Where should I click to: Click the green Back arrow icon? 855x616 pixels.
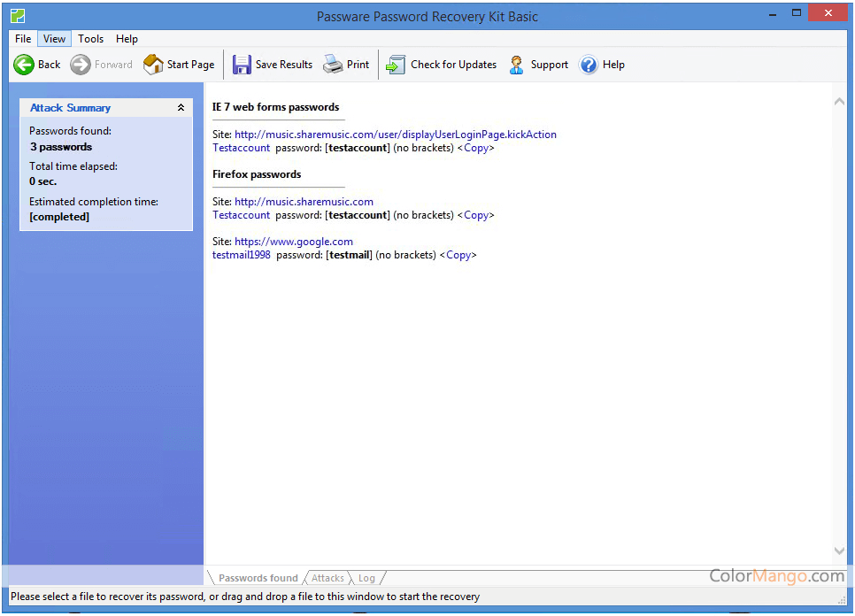click(x=24, y=65)
